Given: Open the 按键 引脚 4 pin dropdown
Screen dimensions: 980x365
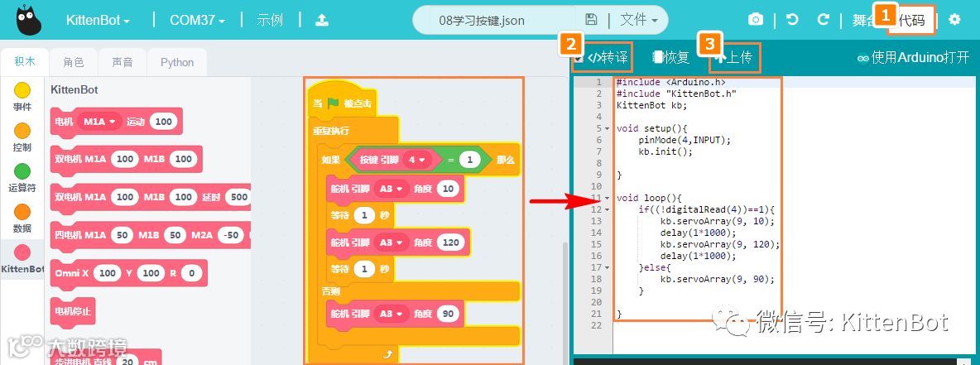Looking at the screenshot, I should pos(416,160).
